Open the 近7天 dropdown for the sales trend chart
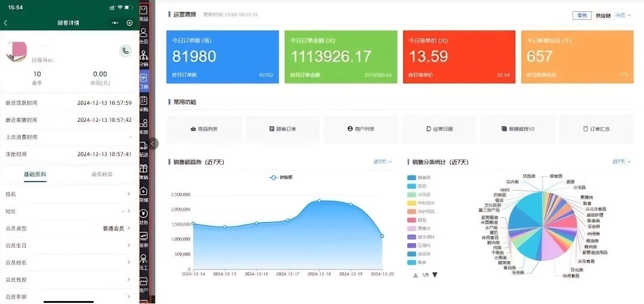Viewport: 644px width, 304px height. 382,162
